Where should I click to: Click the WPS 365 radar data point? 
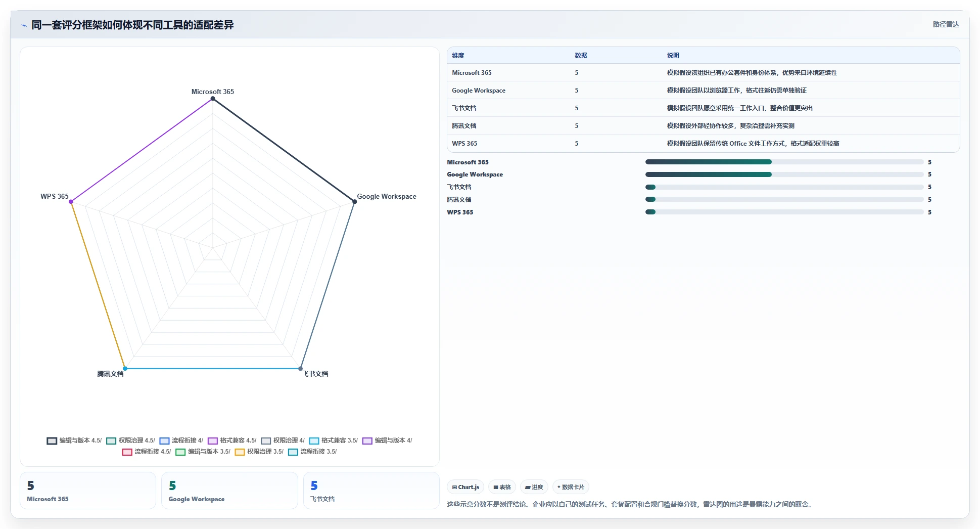click(x=71, y=202)
